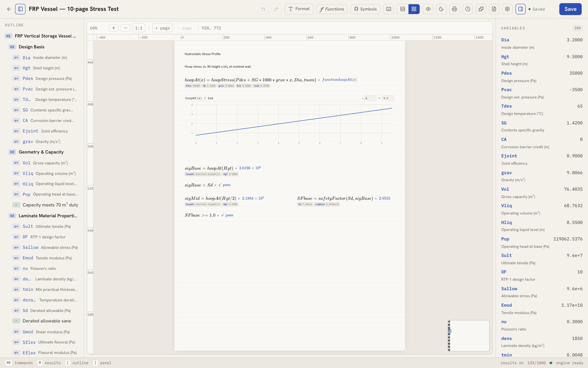The height and width of the screenshot is (368, 588).
Task: Click the tnom 0.0740 variable chip
Action: coord(261,86)
